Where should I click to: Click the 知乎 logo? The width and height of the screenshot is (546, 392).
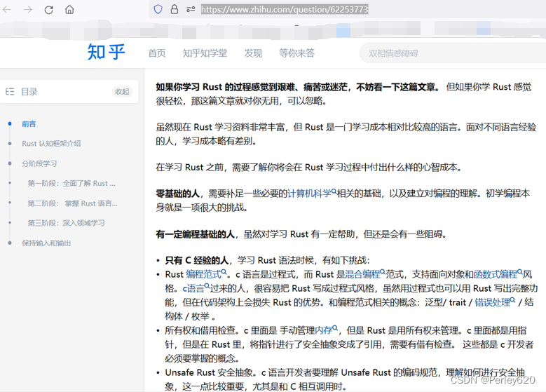pyautogui.click(x=107, y=53)
